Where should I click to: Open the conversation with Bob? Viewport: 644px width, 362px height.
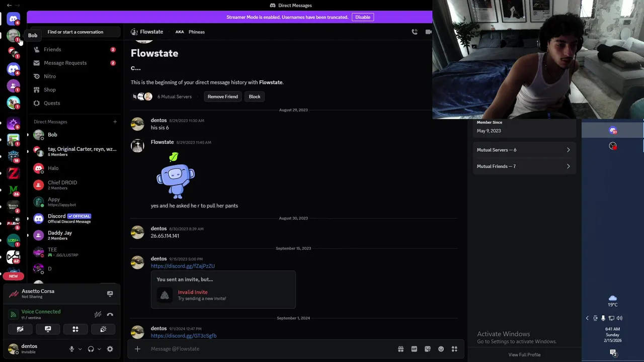click(74, 135)
